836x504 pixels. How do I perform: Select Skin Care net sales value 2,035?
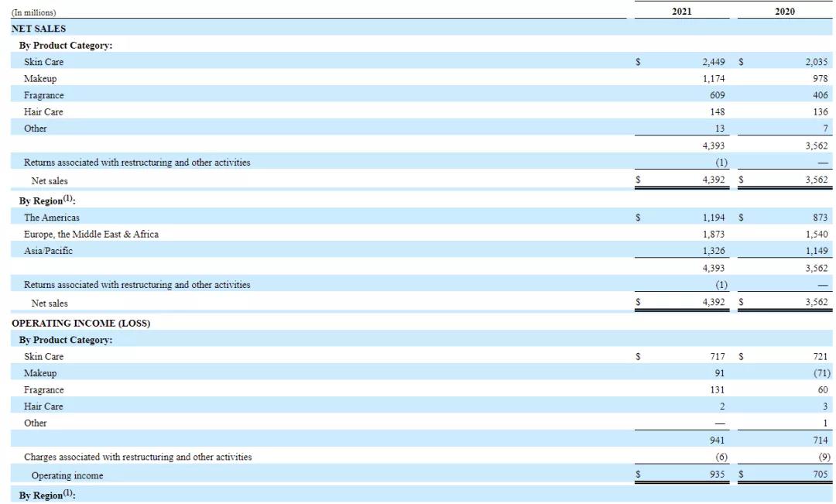(817, 62)
